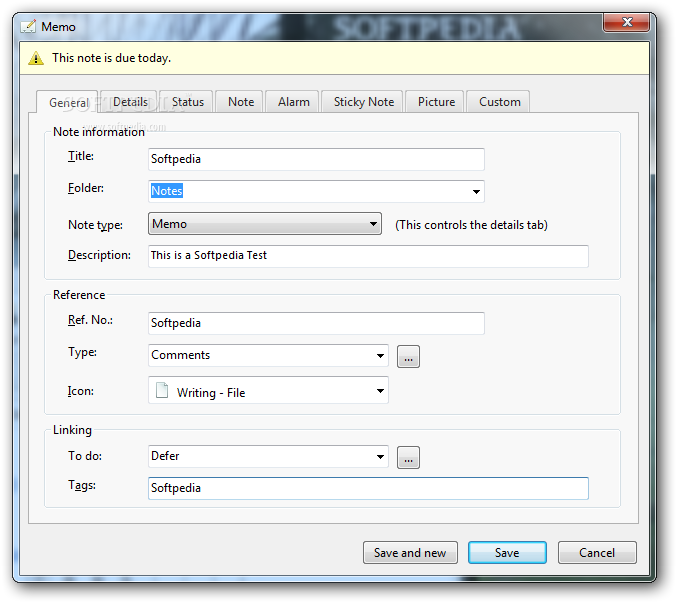Open the Details tab

(x=130, y=102)
